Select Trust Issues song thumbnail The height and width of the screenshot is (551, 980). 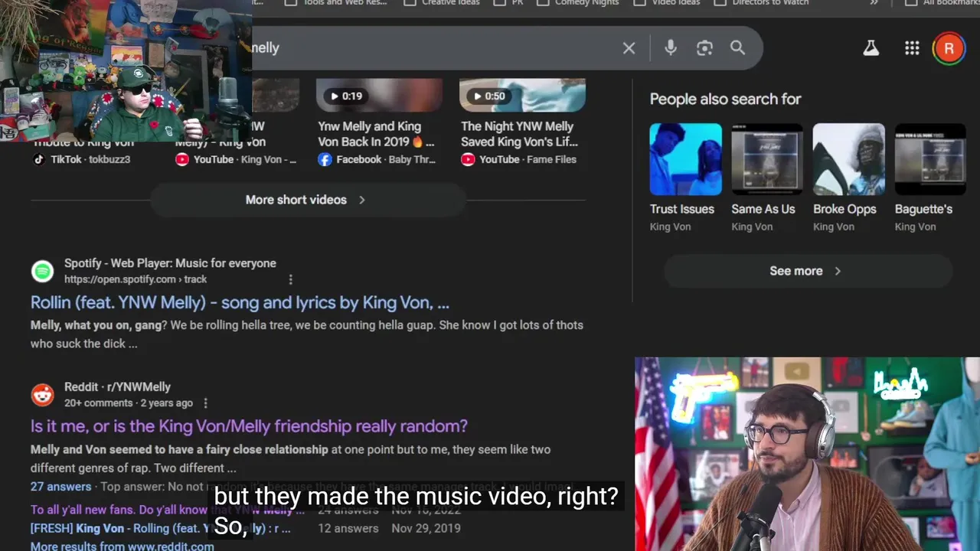(x=685, y=159)
